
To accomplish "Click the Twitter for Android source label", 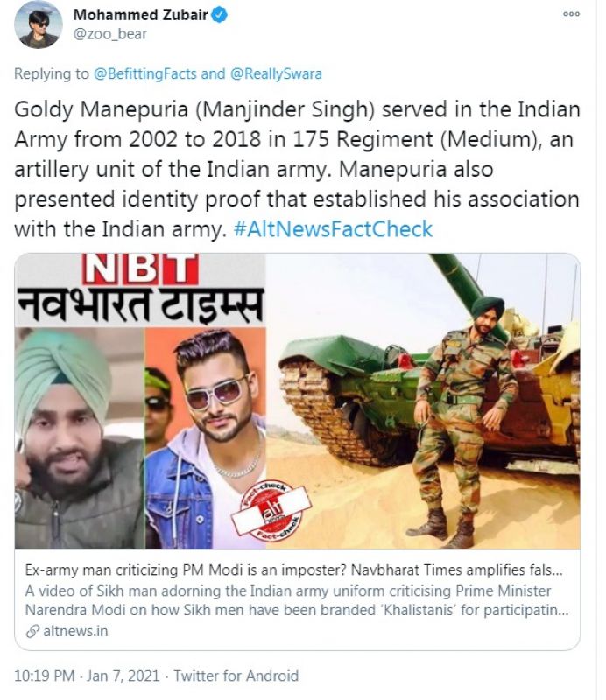I will coord(236,675).
